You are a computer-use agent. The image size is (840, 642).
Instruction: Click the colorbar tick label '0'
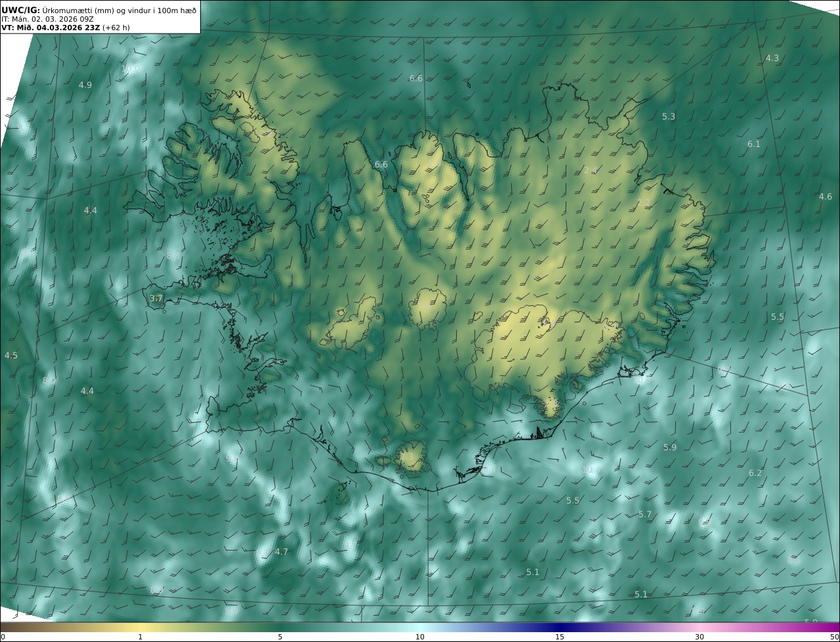pos(2,637)
